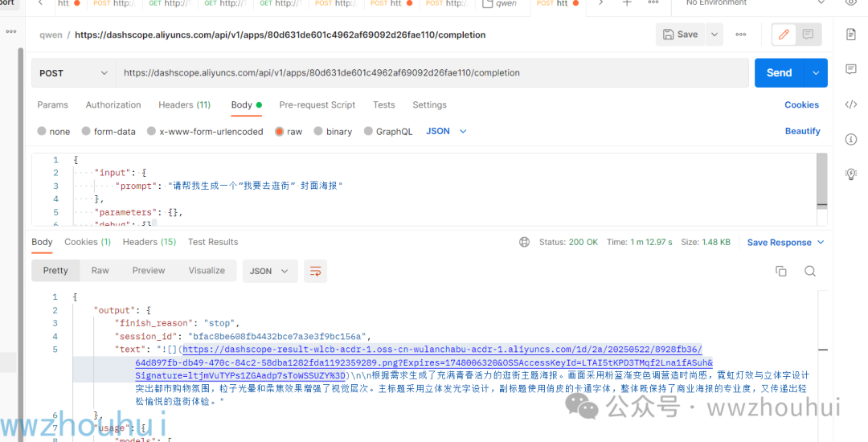Open the Authorization tab
Image resolution: width=868 pixels, height=442 pixels.
(113, 104)
